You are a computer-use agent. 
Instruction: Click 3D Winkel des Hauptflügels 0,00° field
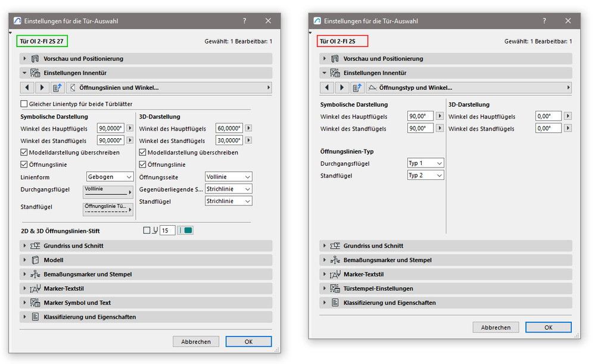(x=549, y=116)
